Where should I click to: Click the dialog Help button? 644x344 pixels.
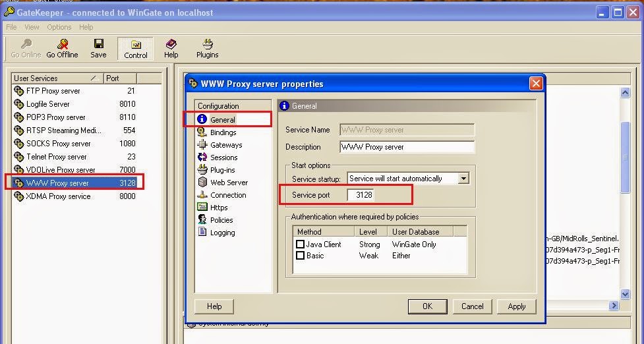pos(214,306)
